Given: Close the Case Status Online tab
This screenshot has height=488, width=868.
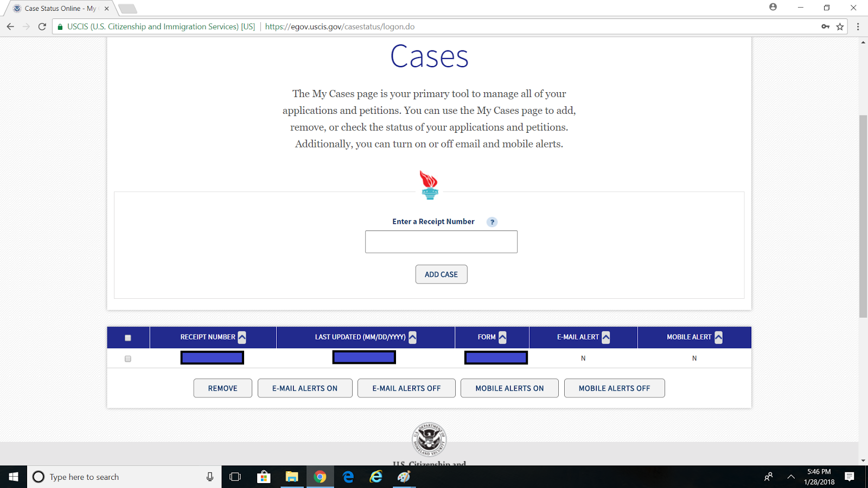Looking at the screenshot, I should point(107,9).
